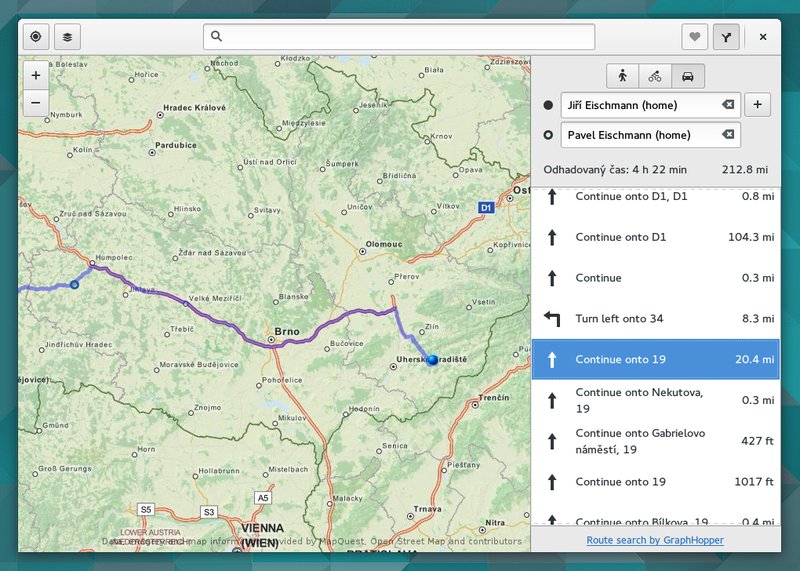Click the Velké Meziříčí route node
Screen dimensions: 800x571
(x=186, y=304)
